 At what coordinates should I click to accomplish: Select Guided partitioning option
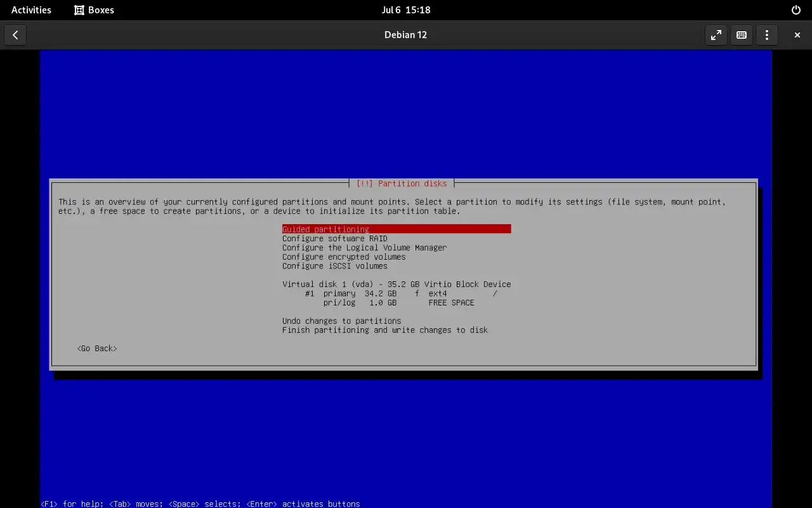click(396, 229)
